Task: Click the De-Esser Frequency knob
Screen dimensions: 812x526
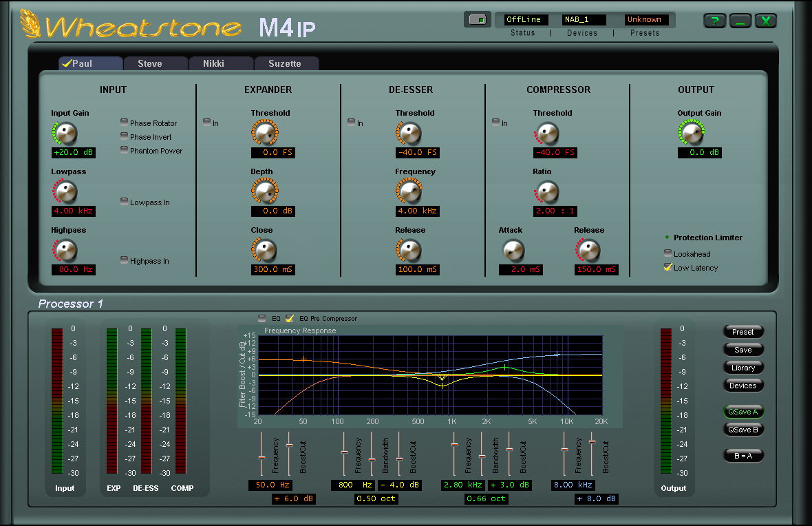Action: pyautogui.click(x=409, y=192)
